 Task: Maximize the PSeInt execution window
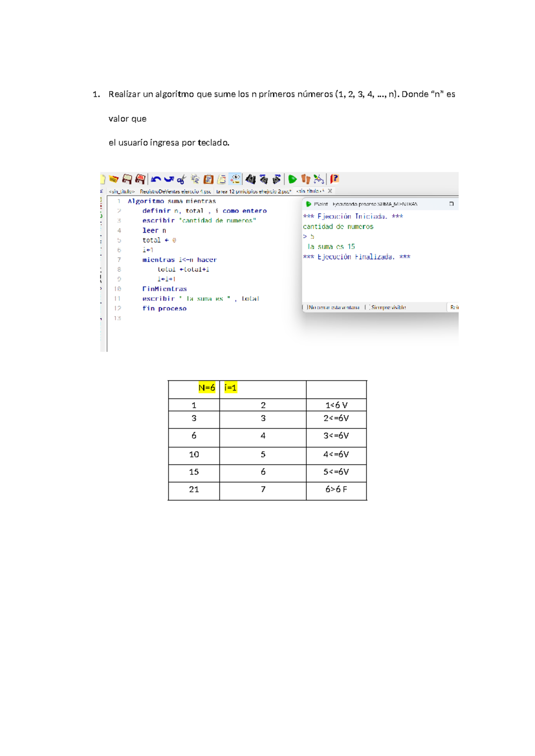click(451, 204)
